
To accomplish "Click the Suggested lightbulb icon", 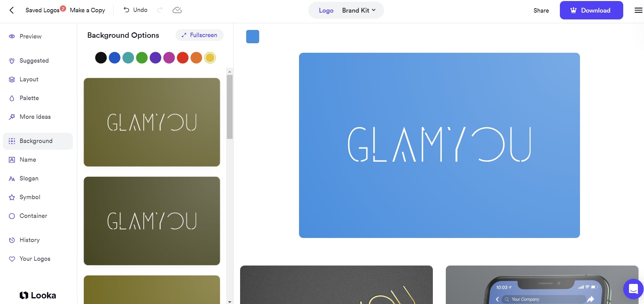I will click(x=12, y=61).
